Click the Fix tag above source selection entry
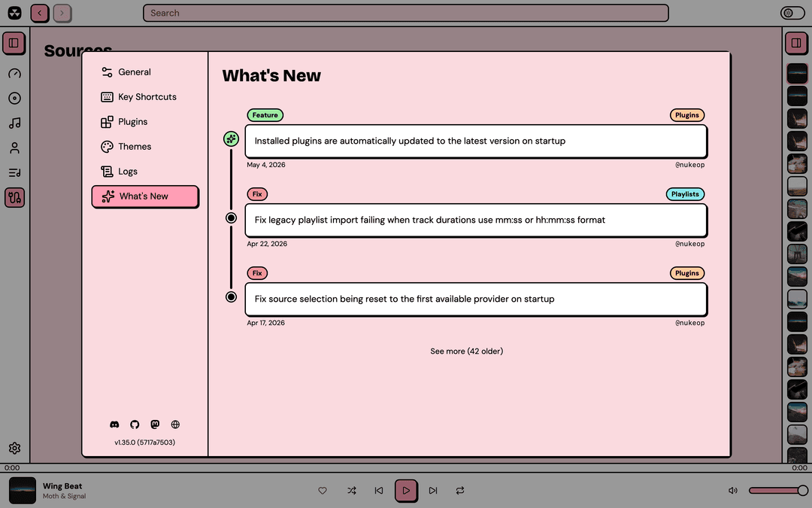Image resolution: width=812 pixels, height=508 pixels. (x=257, y=273)
